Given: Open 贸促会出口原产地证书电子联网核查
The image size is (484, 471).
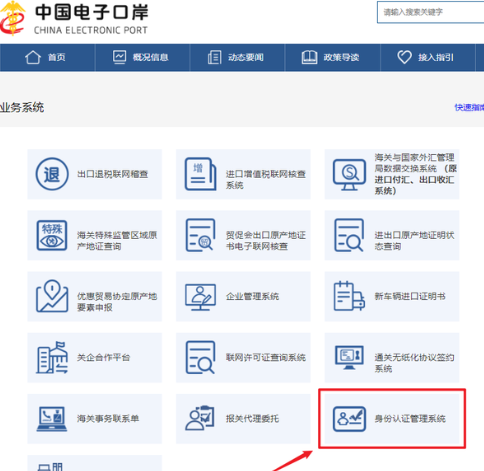Looking at the screenshot, I should 243,235.
